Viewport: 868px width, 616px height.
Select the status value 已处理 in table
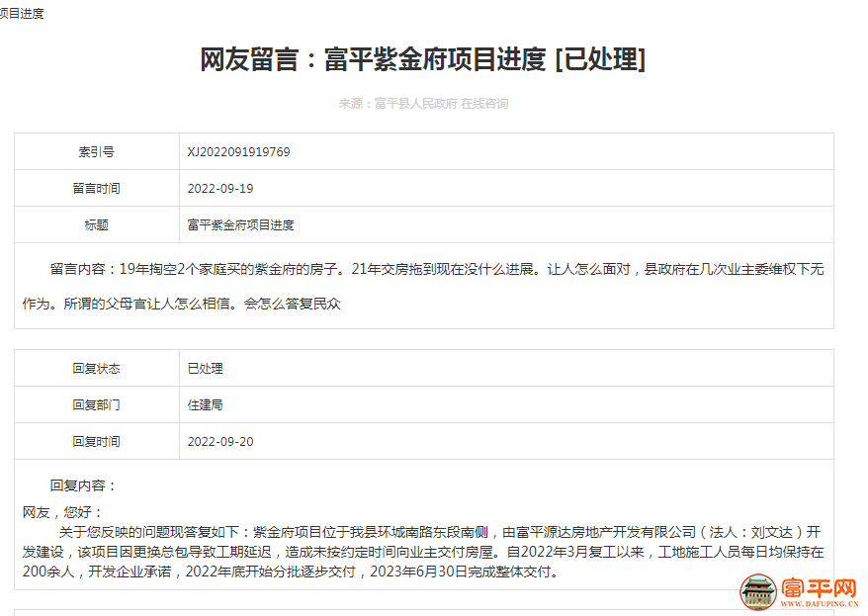[x=206, y=369]
